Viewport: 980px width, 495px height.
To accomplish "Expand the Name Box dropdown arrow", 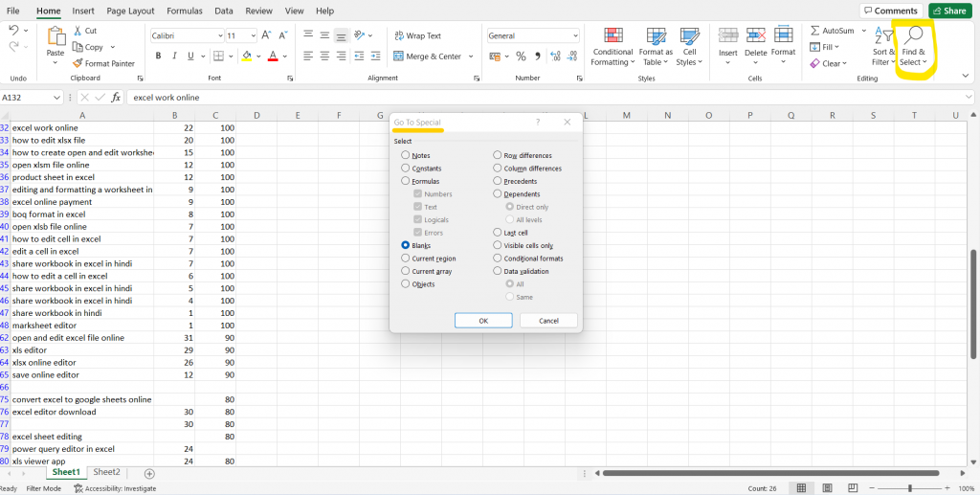I will click(x=57, y=97).
